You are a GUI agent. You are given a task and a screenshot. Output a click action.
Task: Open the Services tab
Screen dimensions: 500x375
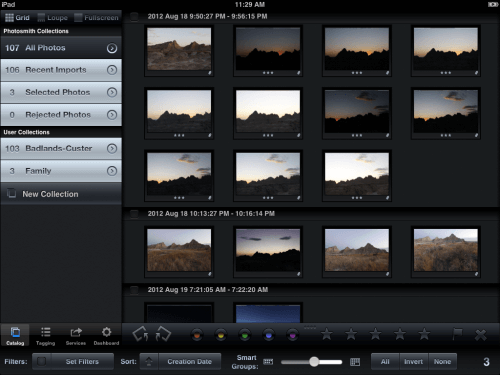click(x=76, y=336)
